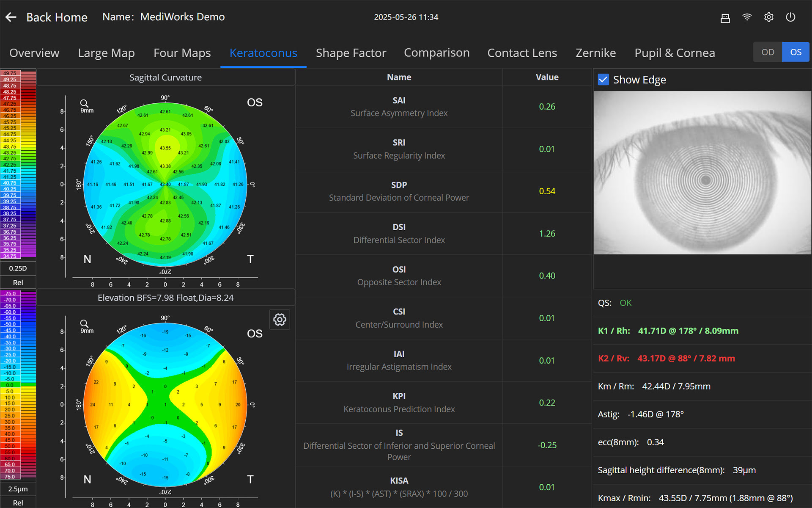Change the 0.25D color scale step
Screen dimensions: 812x508
pos(18,268)
